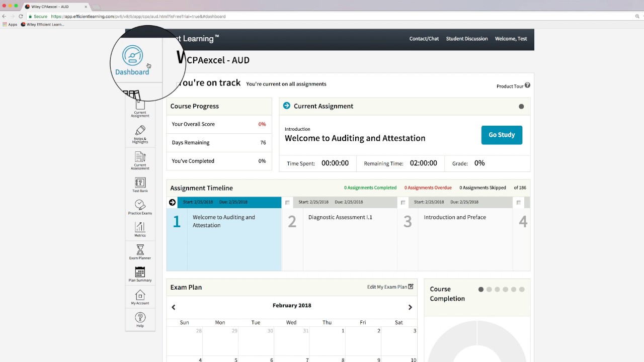This screenshot has height=362, width=644.
Task: Click the February 2018 calendar heading
Action: tap(292, 305)
